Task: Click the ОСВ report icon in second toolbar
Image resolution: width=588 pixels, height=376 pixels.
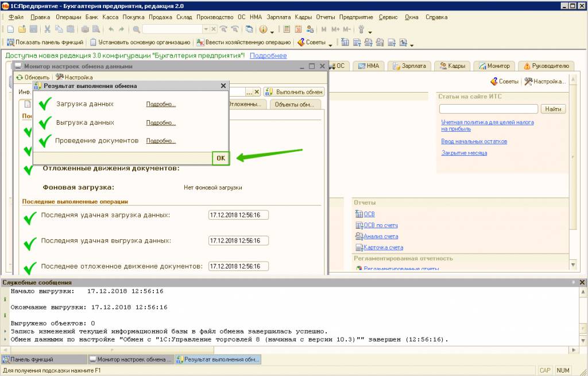Action: pos(345,43)
